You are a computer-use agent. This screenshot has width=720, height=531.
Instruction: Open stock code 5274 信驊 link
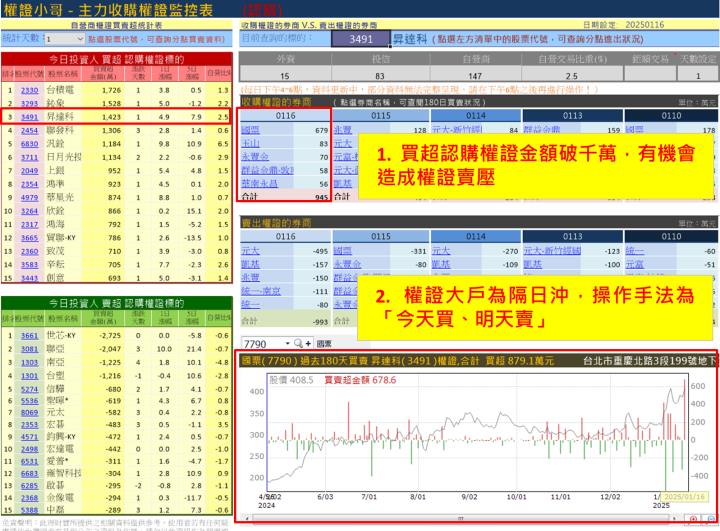click(29, 389)
